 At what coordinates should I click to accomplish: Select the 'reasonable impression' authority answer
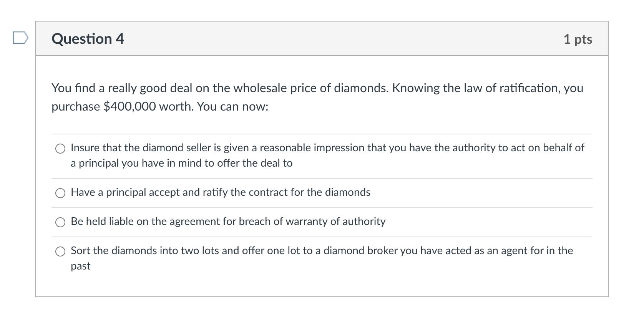point(60,148)
